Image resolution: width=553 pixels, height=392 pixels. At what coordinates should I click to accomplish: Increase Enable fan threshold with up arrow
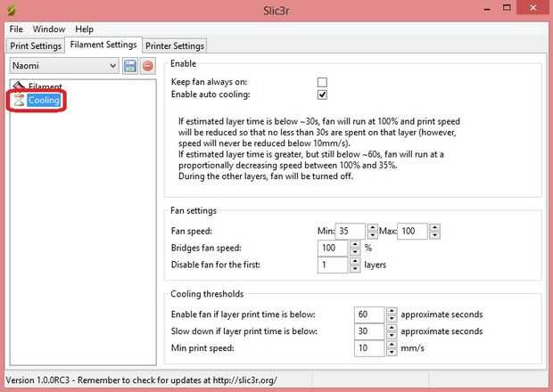(x=392, y=311)
